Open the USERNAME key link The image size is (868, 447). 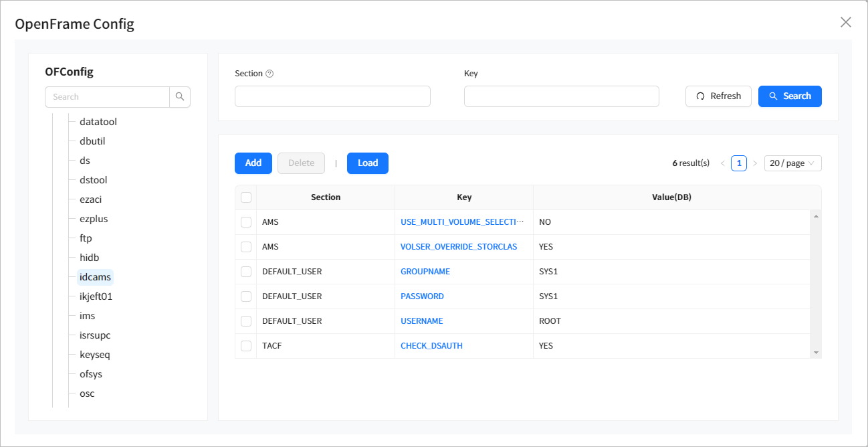pyautogui.click(x=422, y=321)
